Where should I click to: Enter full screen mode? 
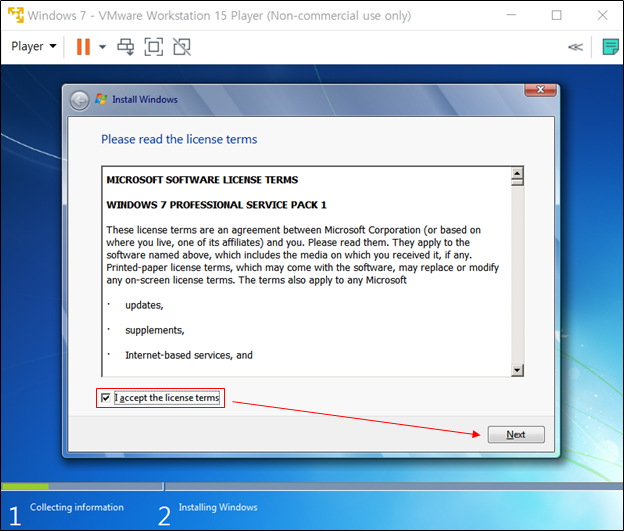[154, 47]
